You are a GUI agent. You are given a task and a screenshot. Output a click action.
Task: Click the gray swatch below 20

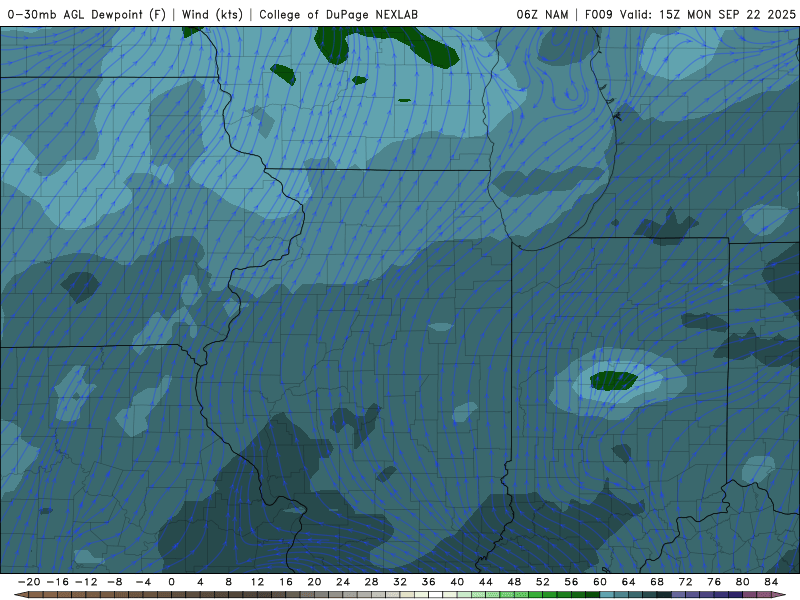point(321,595)
